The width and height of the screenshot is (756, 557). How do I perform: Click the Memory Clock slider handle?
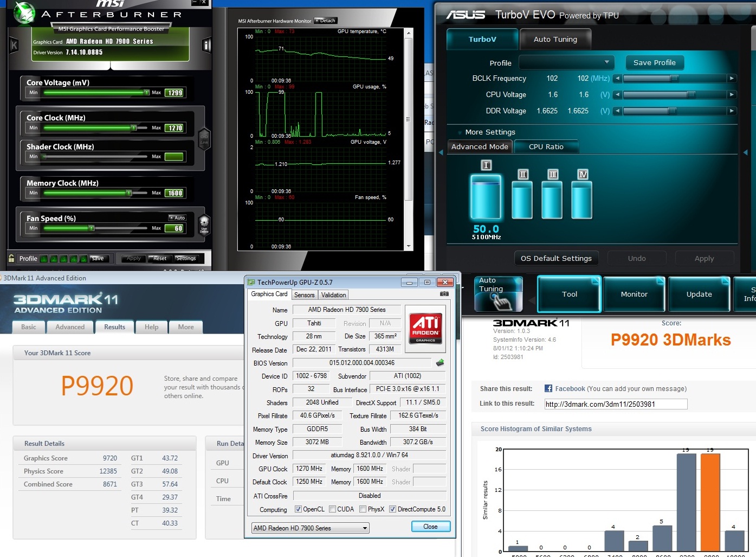[129, 193]
